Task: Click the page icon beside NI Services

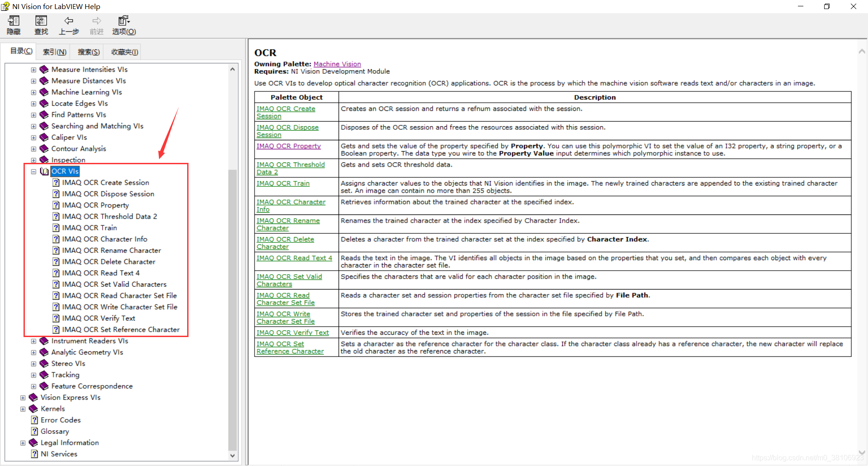Action: (34, 454)
